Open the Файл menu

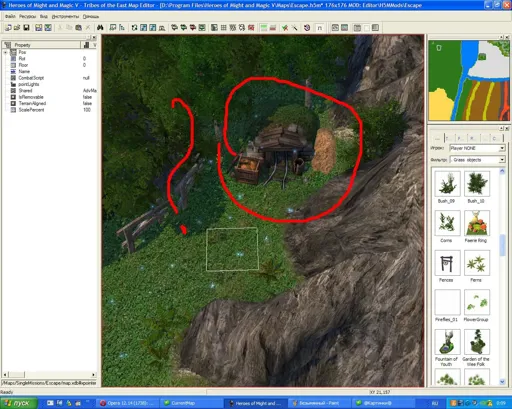10,16
